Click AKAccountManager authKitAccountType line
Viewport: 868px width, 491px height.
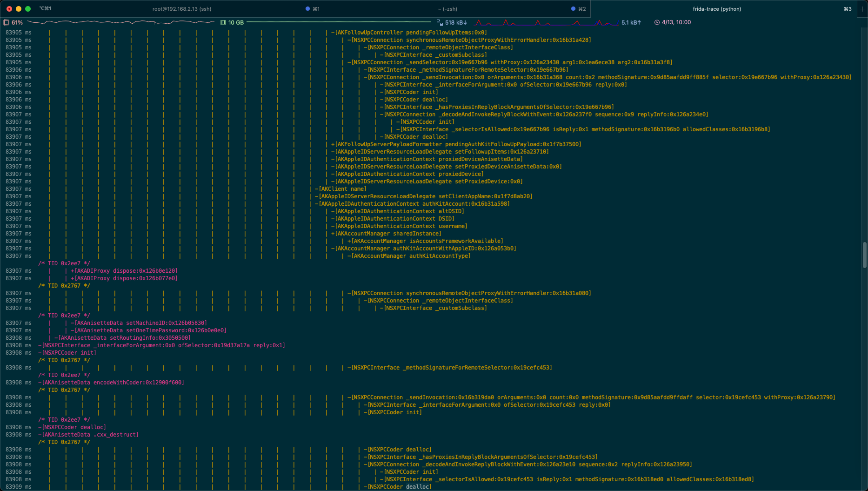(409, 256)
